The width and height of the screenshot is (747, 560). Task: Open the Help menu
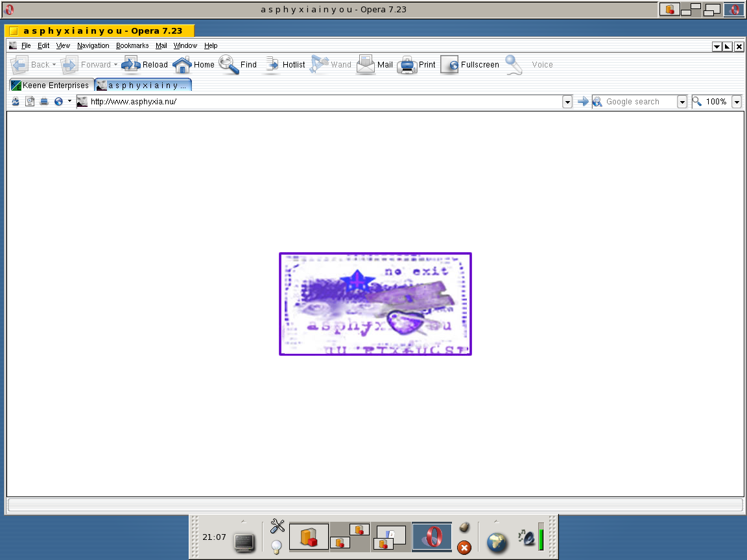point(211,46)
